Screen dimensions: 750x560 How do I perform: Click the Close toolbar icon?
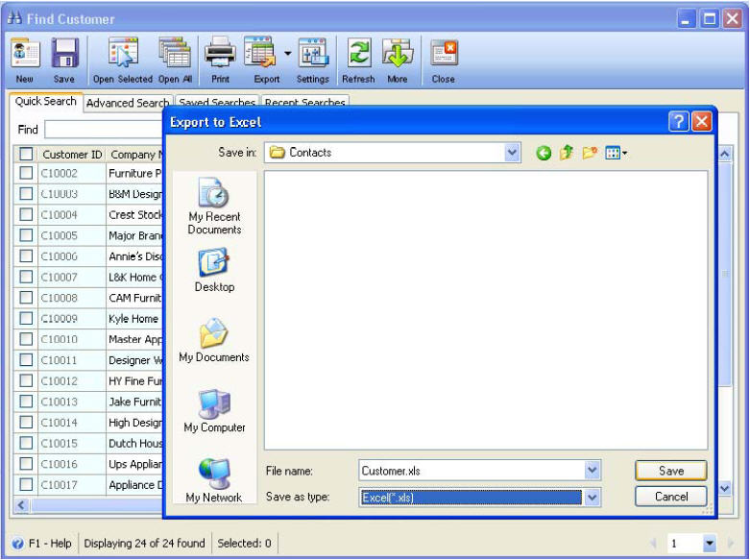tap(444, 53)
